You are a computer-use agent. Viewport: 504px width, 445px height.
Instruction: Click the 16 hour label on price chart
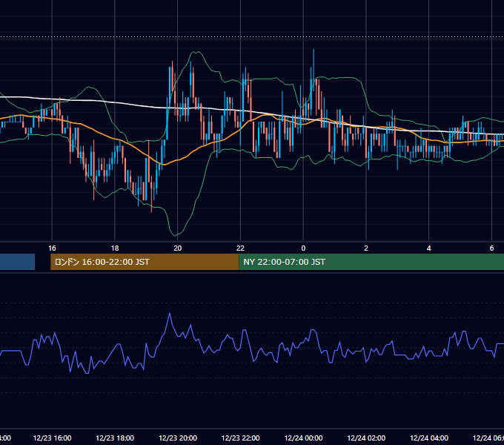tap(52, 248)
